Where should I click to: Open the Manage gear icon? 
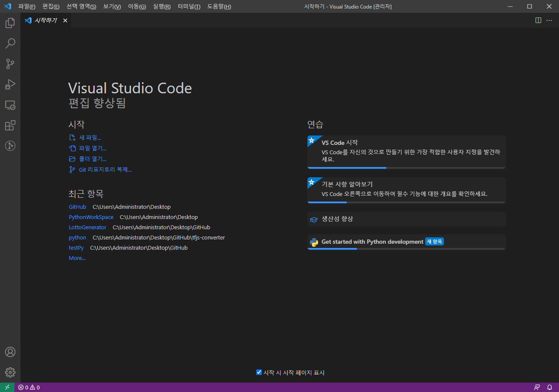tap(10, 372)
